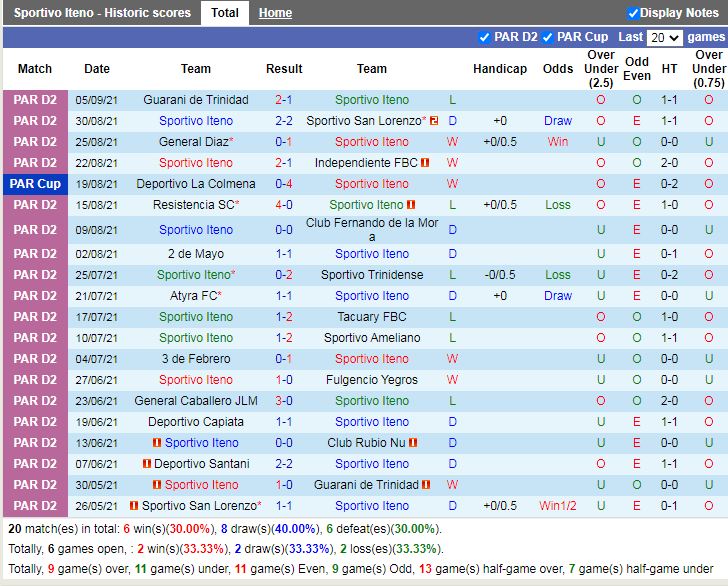Select the Total tab

(x=225, y=13)
